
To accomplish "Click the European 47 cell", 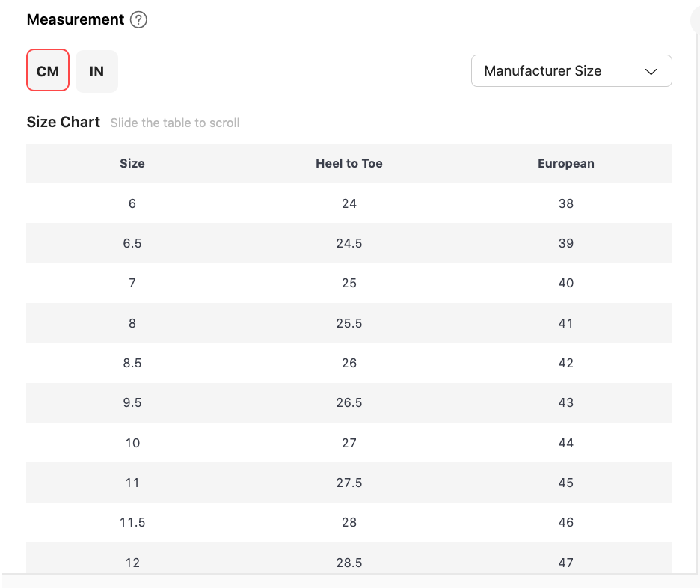I will point(565,563).
